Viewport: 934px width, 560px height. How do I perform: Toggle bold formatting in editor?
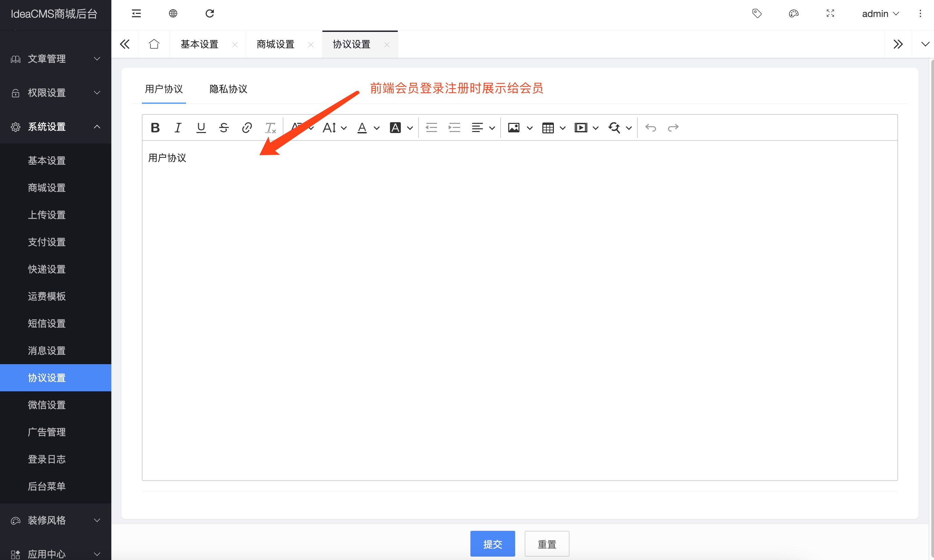[x=155, y=128]
